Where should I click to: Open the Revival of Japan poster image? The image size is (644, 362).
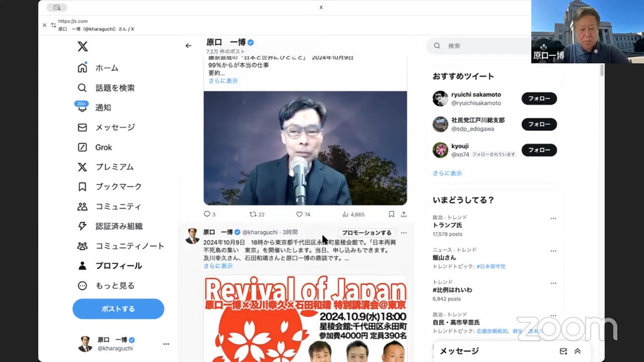305,318
